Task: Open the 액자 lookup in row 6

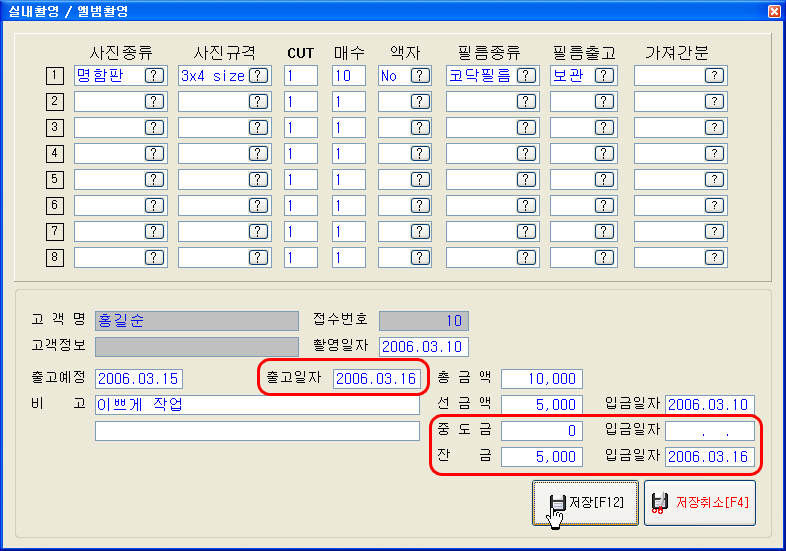Action: coord(420,206)
